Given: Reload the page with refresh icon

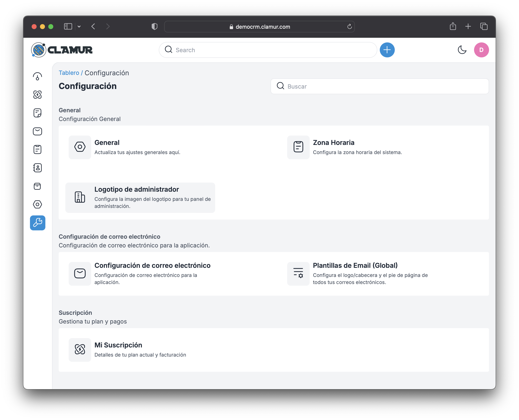Looking at the screenshot, I should click(x=349, y=27).
